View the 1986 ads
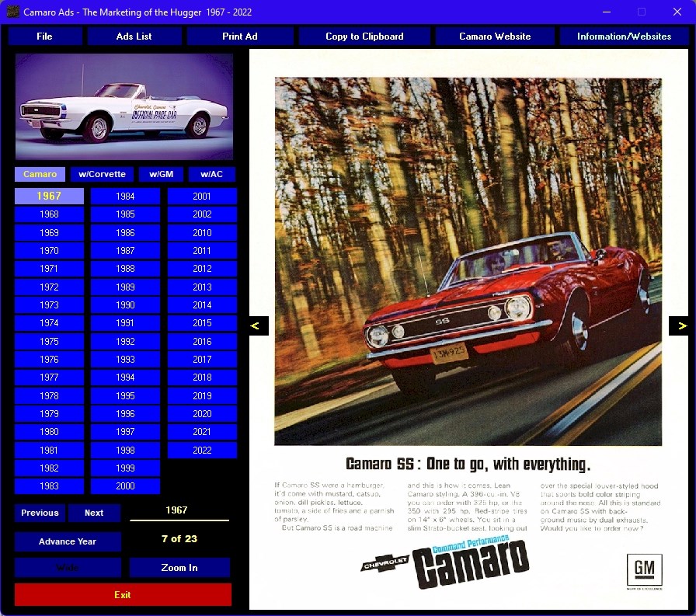This screenshot has height=616, width=696. tap(125, 232)
